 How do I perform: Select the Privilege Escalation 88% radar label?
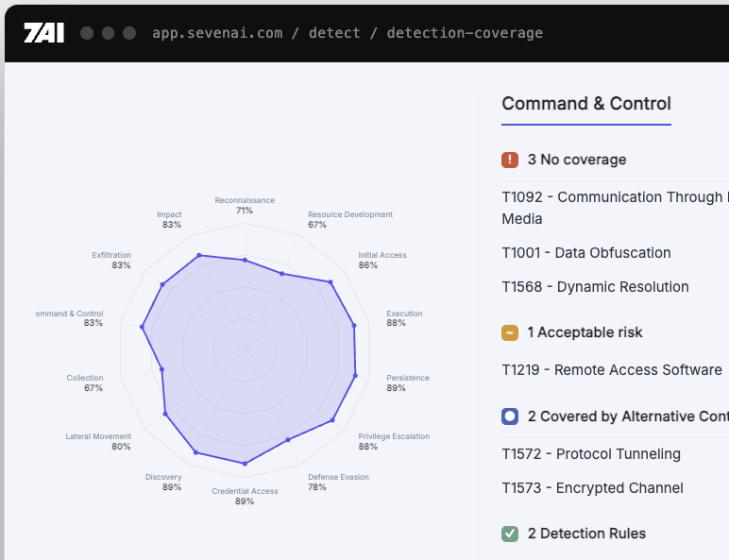tap(394, 441)
